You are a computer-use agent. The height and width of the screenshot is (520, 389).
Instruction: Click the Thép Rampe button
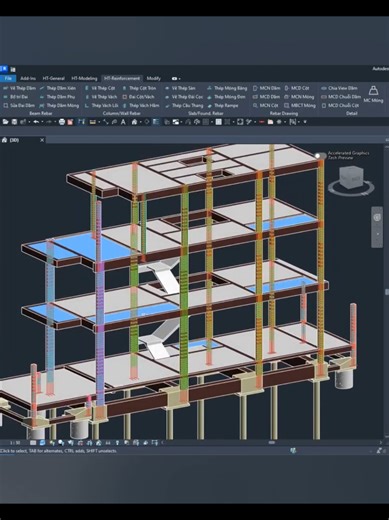tap(223, 106)
